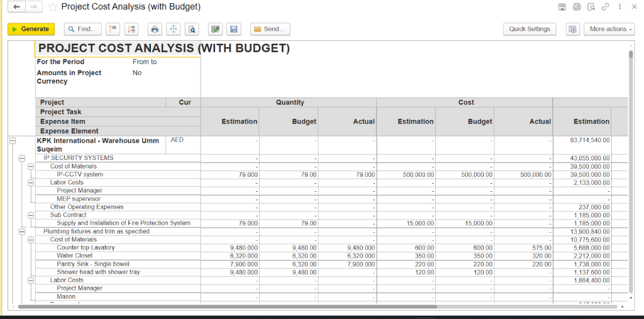Collapse the IP SECURITY SYSTEMS group
Viewport: 644px width, 319px height.
tap(21, 158)
